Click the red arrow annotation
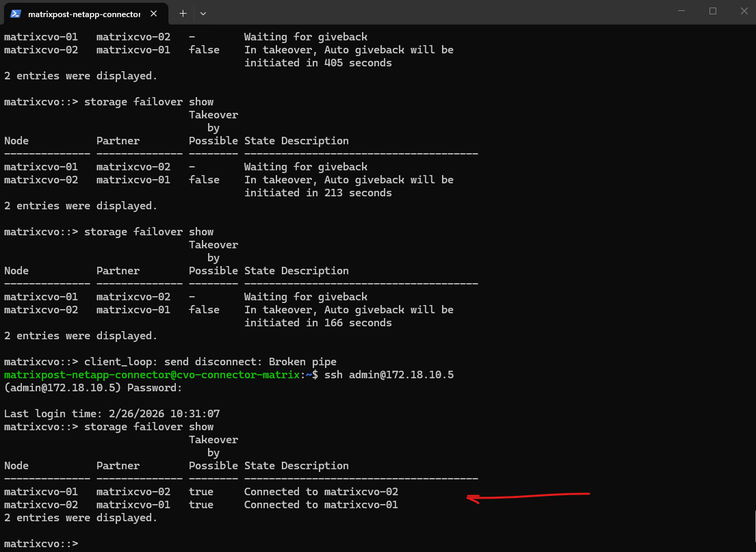This screenshot has width=756, height=552. 527,495
